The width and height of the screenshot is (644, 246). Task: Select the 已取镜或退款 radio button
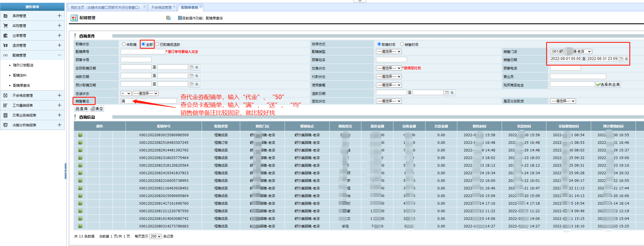coord(157,44)
